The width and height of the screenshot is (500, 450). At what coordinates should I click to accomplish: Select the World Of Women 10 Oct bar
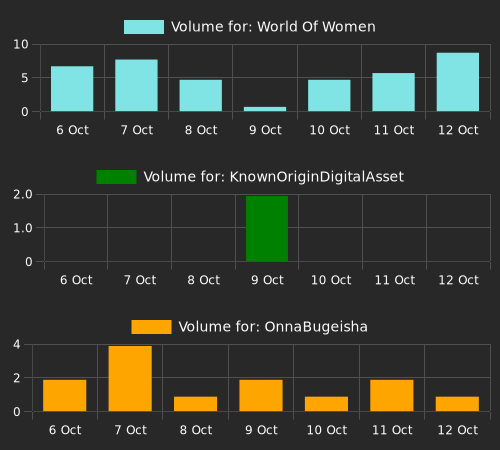click(329, 95)
